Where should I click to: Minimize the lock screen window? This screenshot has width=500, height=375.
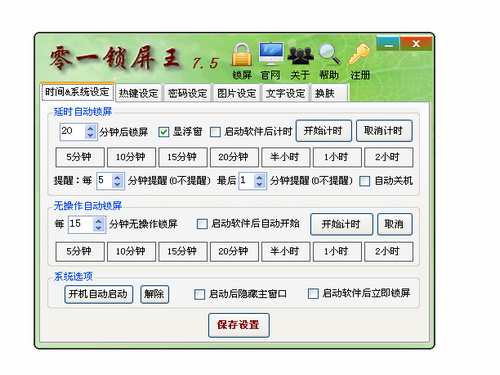tap(388, 44)
